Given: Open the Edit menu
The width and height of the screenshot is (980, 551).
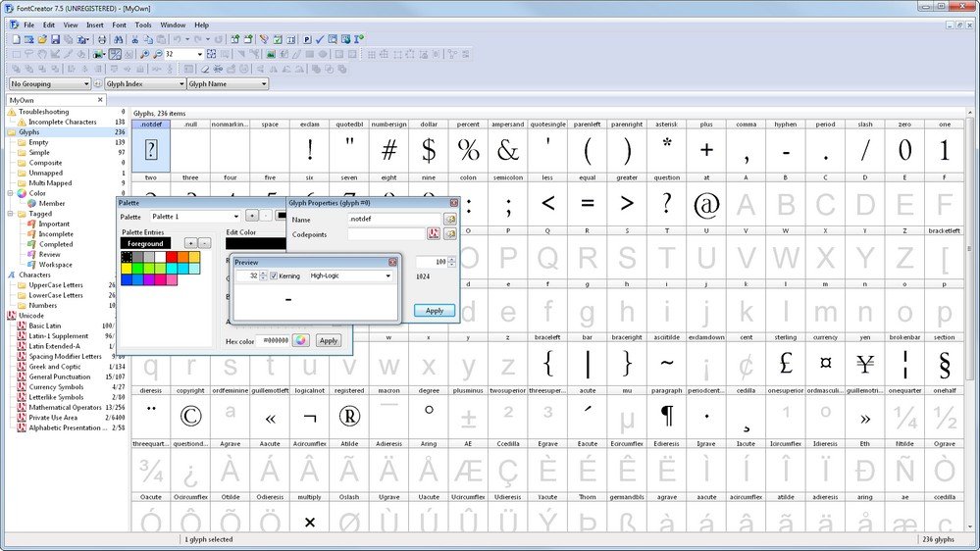Looking at the screenshot, I should click(x=49, y=25).
